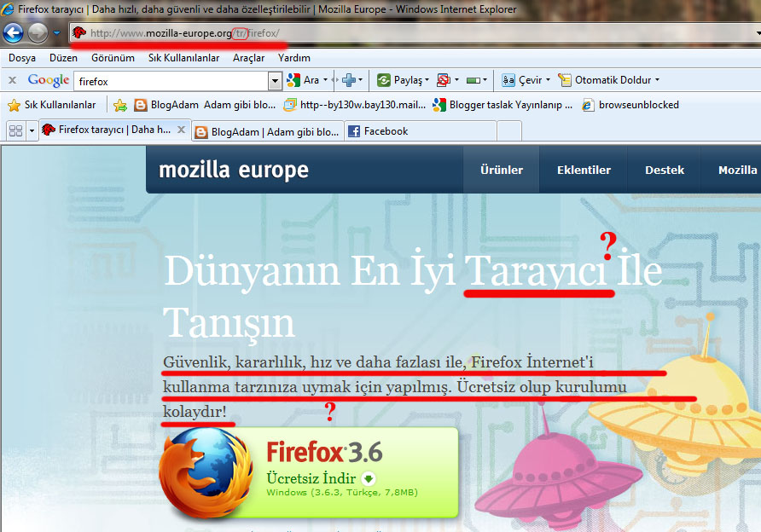Expand the Google search box dropdown arrow
The height and width of the screenshot is (532, 761).
tap(276, 81)
